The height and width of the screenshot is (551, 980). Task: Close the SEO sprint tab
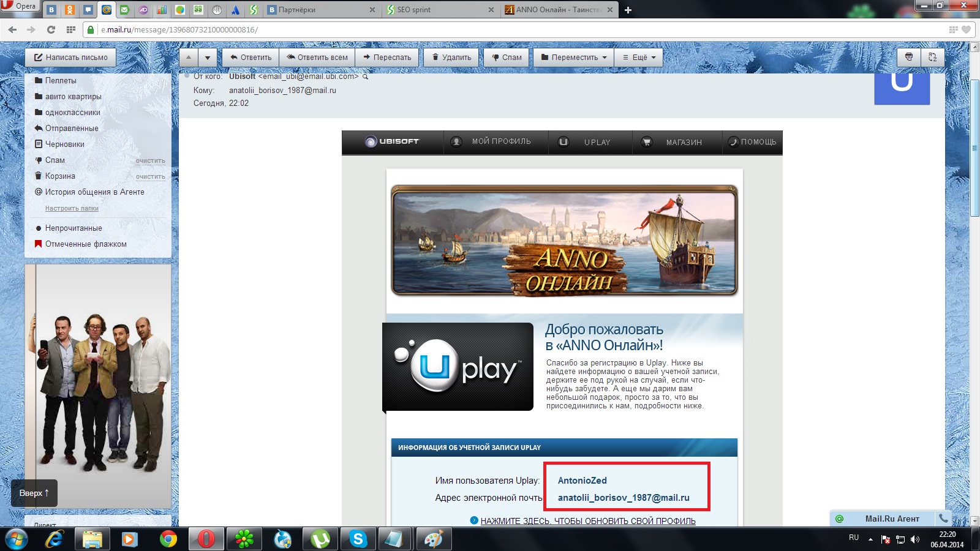point(491,10)
